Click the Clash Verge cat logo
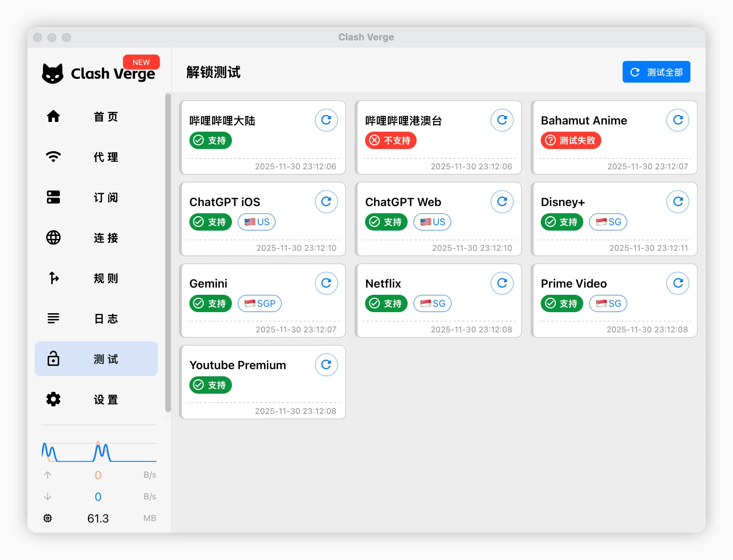This screenshot has width=733, height=560. point(53,73)
